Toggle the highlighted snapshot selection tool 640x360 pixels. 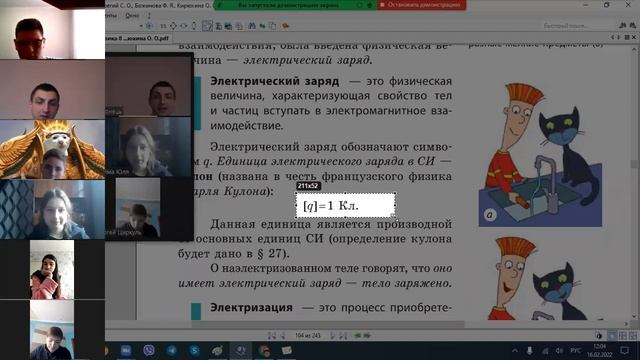207,26
